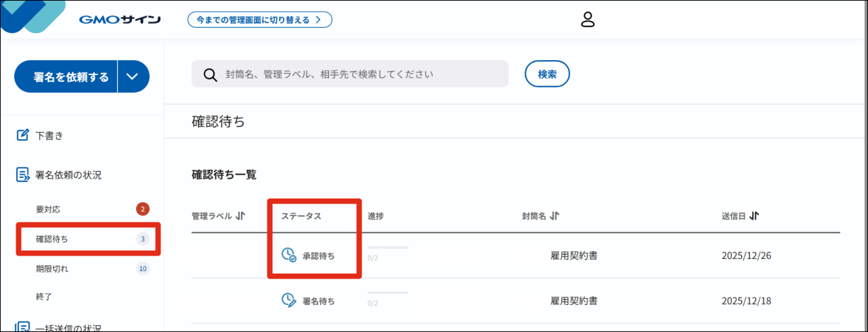
Task: Click 今までの管理画面に切り替える button
Action: click(259, 20)
